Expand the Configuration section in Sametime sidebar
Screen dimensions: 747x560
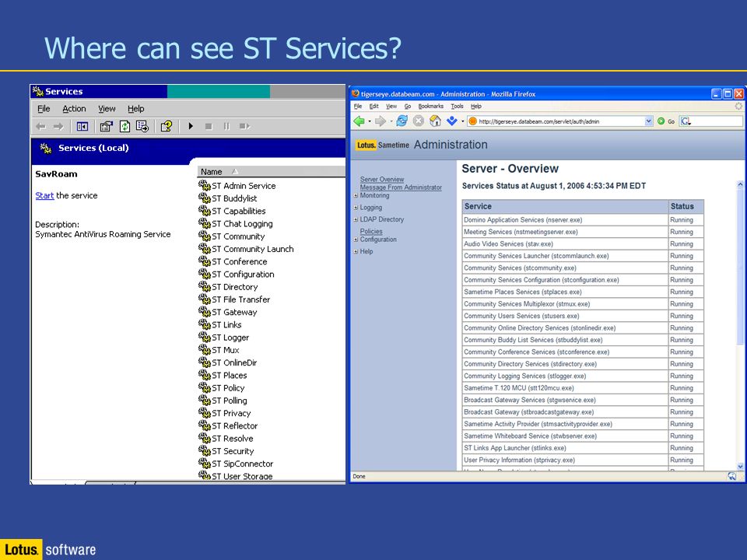tap(356, 240)
